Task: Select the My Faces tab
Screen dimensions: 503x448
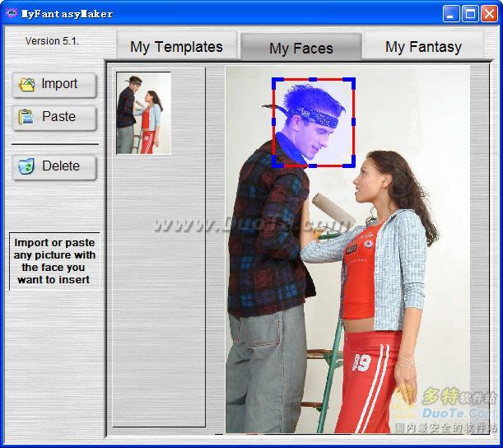Action: tap(300, 48)
